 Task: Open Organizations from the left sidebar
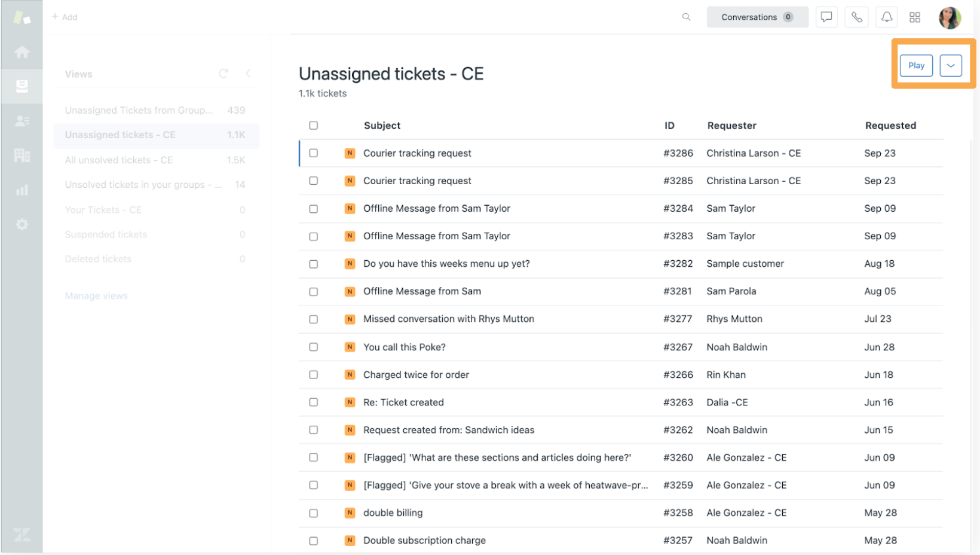coord(22,155)
